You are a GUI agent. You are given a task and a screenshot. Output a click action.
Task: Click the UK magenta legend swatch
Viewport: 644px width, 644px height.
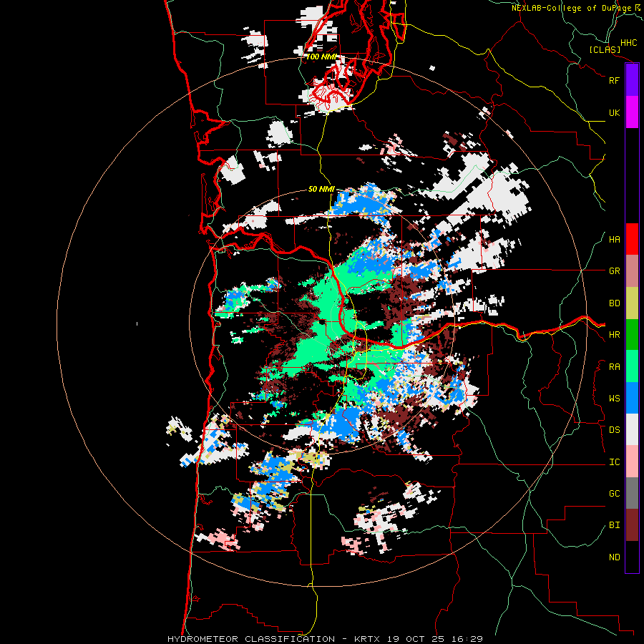[632, 112]
